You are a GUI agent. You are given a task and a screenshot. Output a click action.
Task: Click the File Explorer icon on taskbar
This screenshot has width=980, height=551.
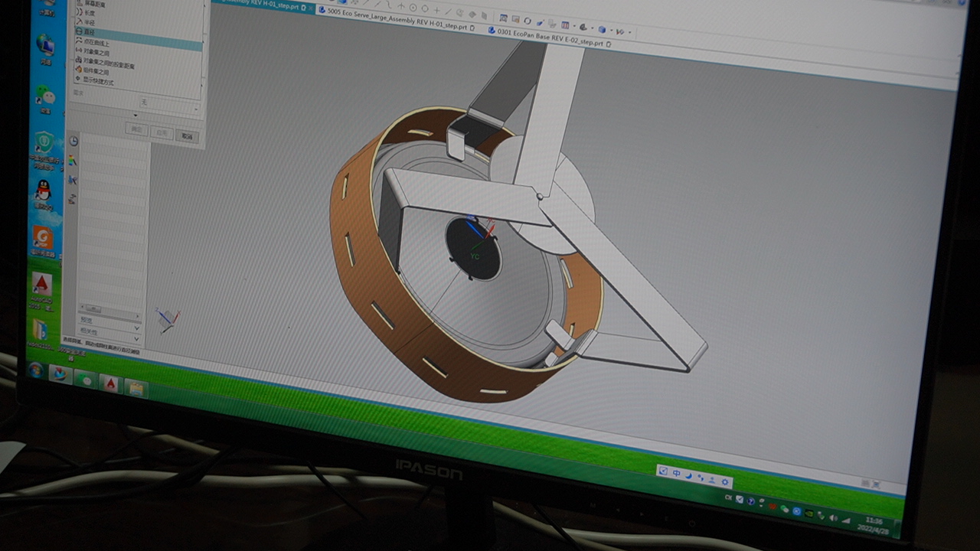(136, 388)
